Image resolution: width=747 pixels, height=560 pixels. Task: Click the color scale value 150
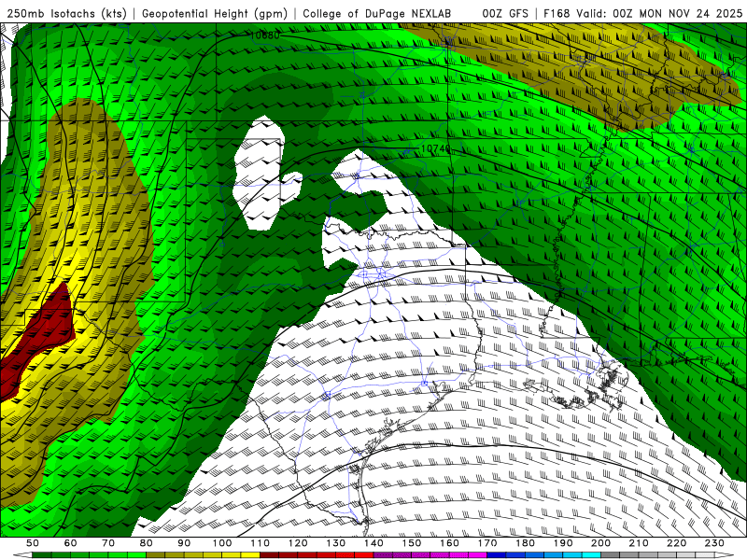tap(412, 543)
